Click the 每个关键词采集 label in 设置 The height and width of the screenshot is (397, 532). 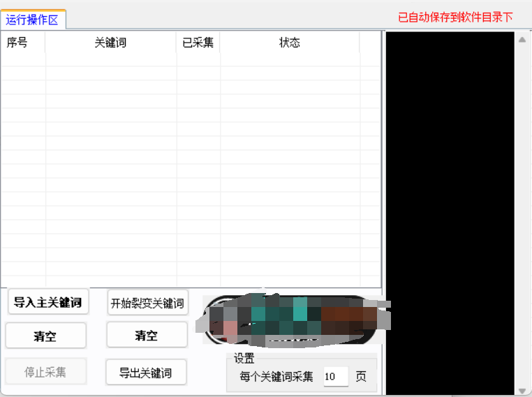pos(276,377)
